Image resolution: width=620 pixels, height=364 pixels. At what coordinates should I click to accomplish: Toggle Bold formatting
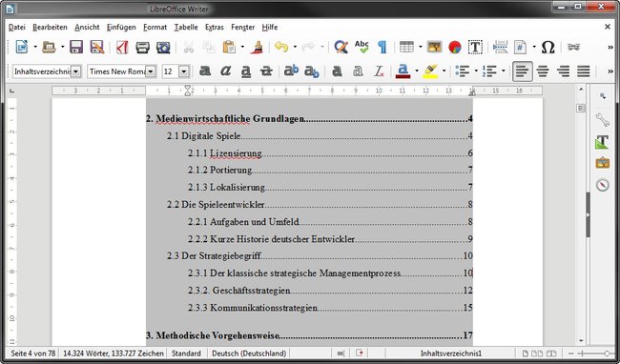coord(205,71)
